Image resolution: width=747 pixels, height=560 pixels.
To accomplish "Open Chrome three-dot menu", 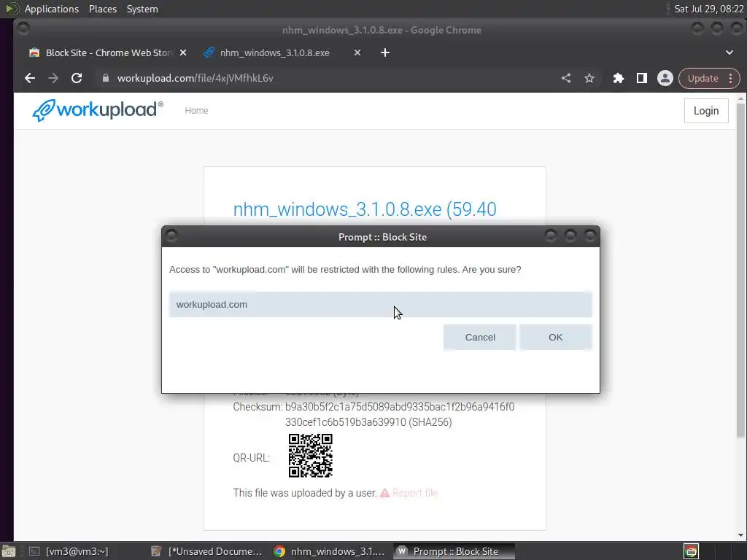I will click(x=731, y=79).
